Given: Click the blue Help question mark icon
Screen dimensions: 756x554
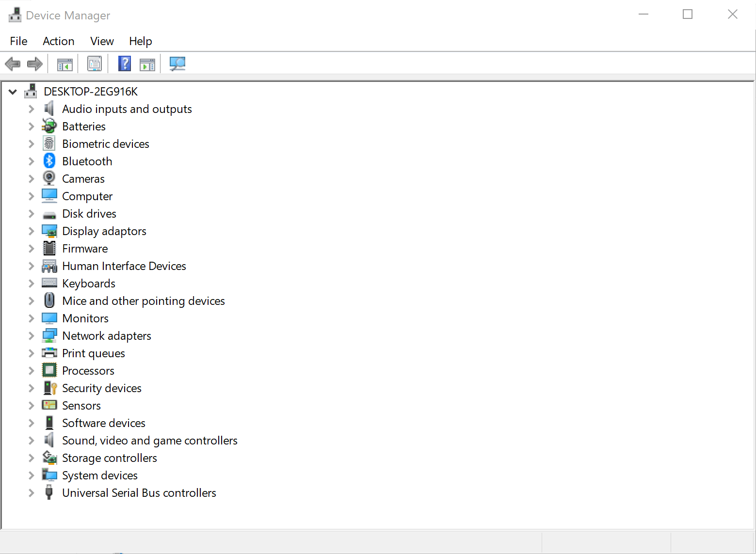Looking at the screenshot, I should [x=125, y=63].
